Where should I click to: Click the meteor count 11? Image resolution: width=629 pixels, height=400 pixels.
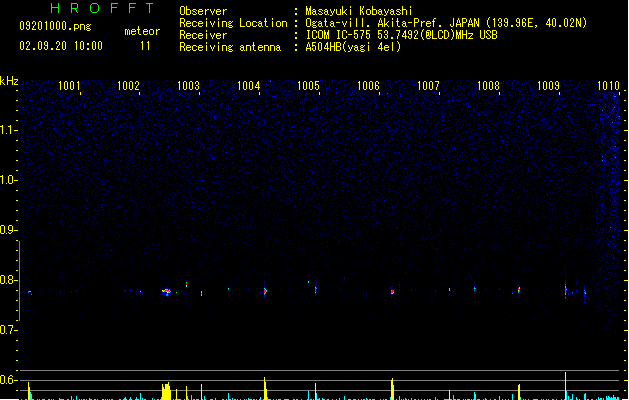[x=145, y=46]
